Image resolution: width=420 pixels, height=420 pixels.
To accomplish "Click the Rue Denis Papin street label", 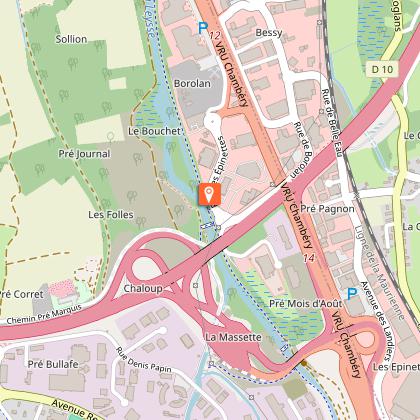I will coord(143,360).
